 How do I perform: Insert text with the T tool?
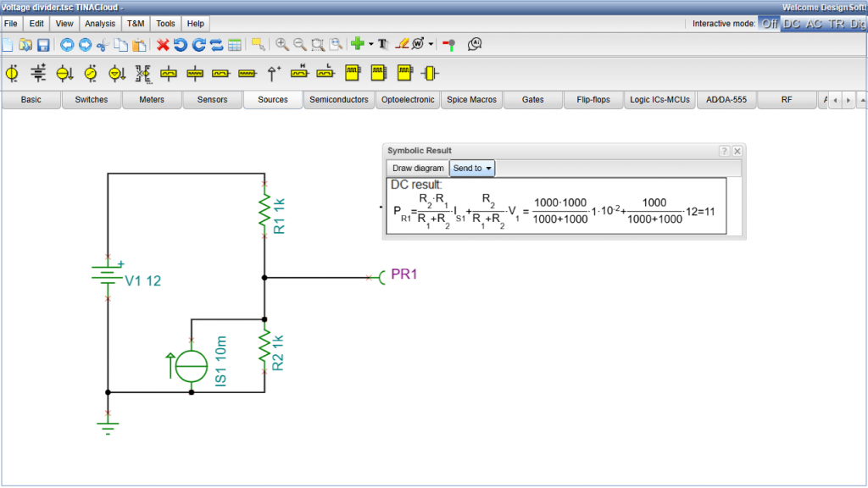point(382,45)
